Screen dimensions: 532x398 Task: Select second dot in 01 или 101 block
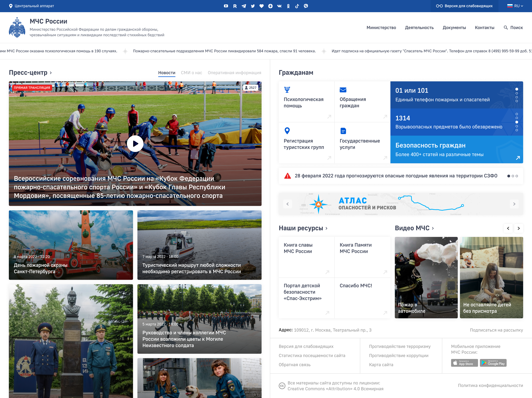click(517, 93)
